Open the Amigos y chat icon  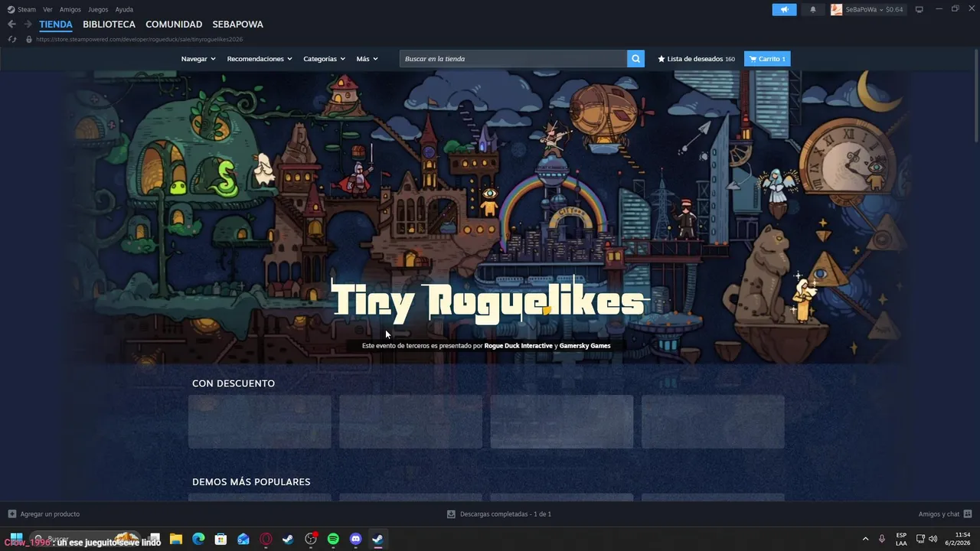pyautogui.click(x=968, y=514)
